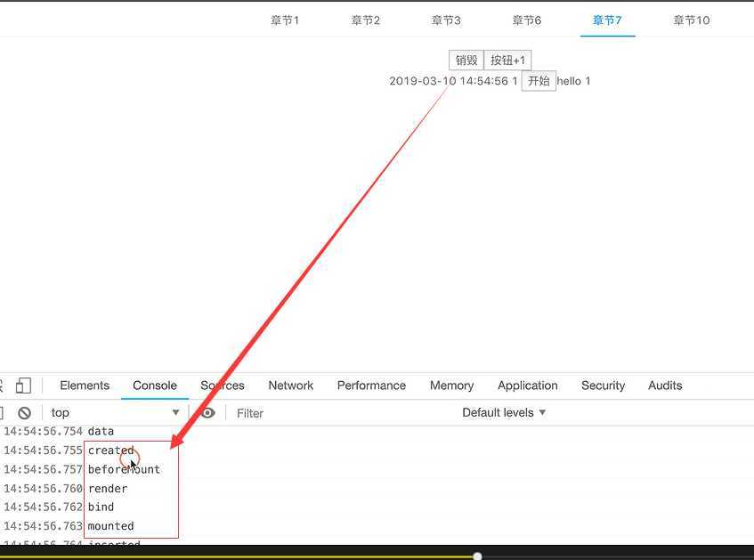Open the 章节3 tab
Viewport: 754px width, 560px height.
(x=446, y=20)
